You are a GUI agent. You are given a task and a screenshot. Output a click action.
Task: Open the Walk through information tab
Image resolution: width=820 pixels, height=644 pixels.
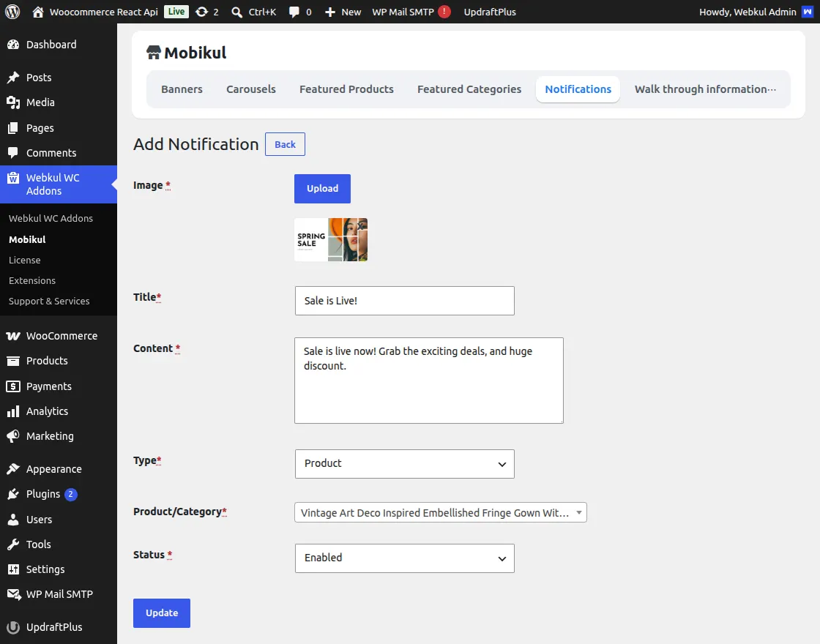point(705,89)
